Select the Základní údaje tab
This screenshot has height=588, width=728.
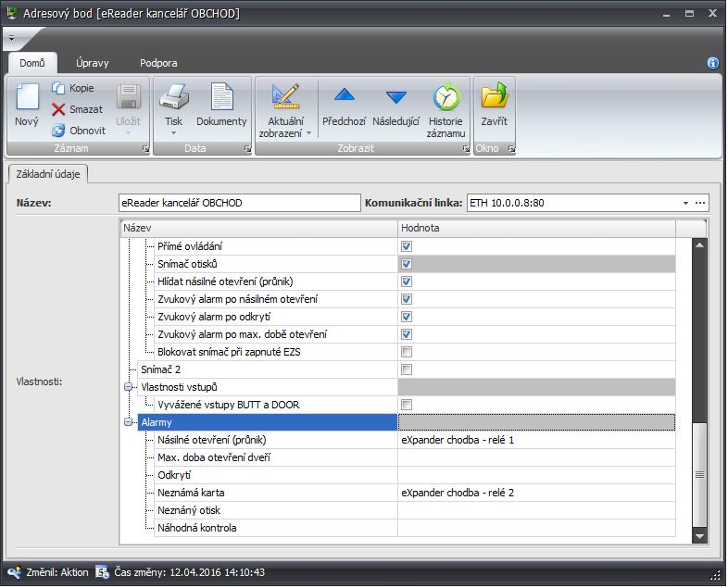pos(48,174)
